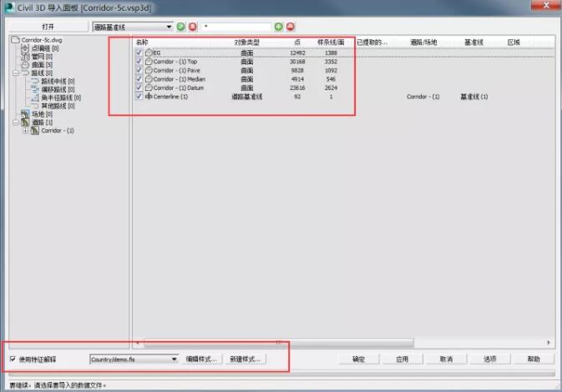The image size is (562, 392).
Task: Collapse the 路线 [0] tree node
Action: [15, 73]
